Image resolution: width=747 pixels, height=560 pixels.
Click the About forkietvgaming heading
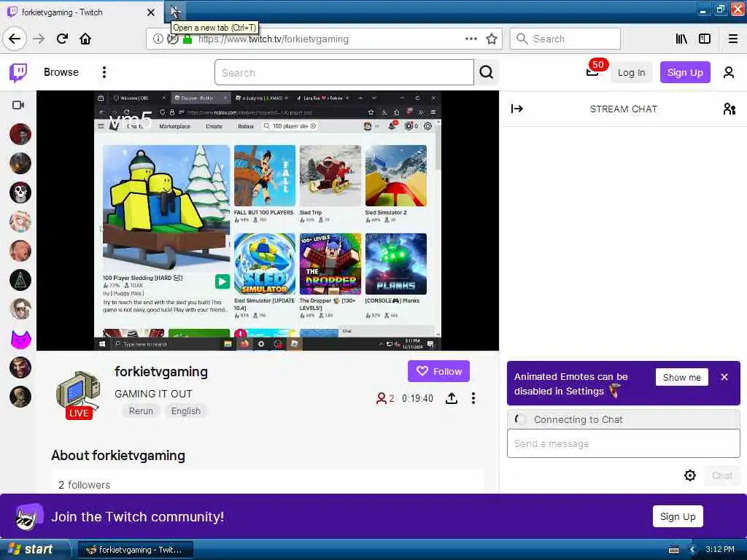pos(118,456)
